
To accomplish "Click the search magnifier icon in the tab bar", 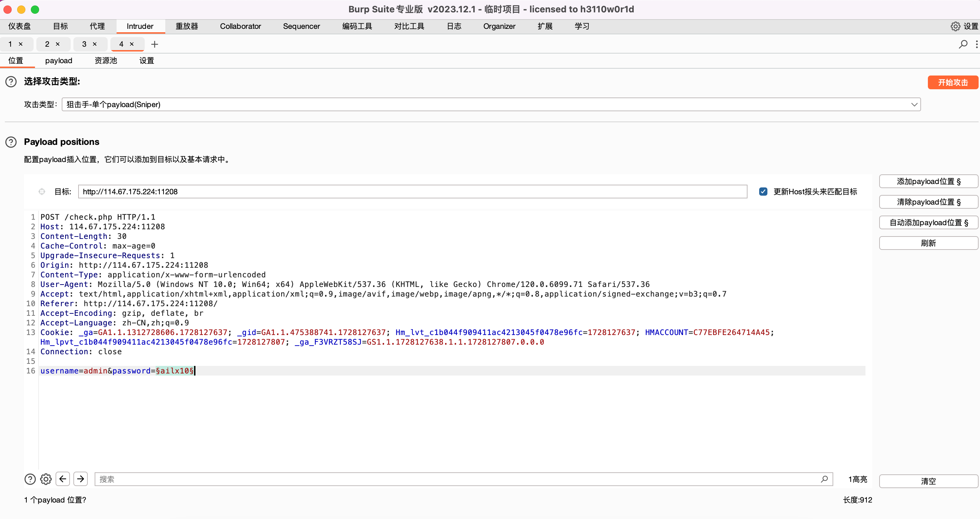I will pyautogui.click(x=963, y=44).
